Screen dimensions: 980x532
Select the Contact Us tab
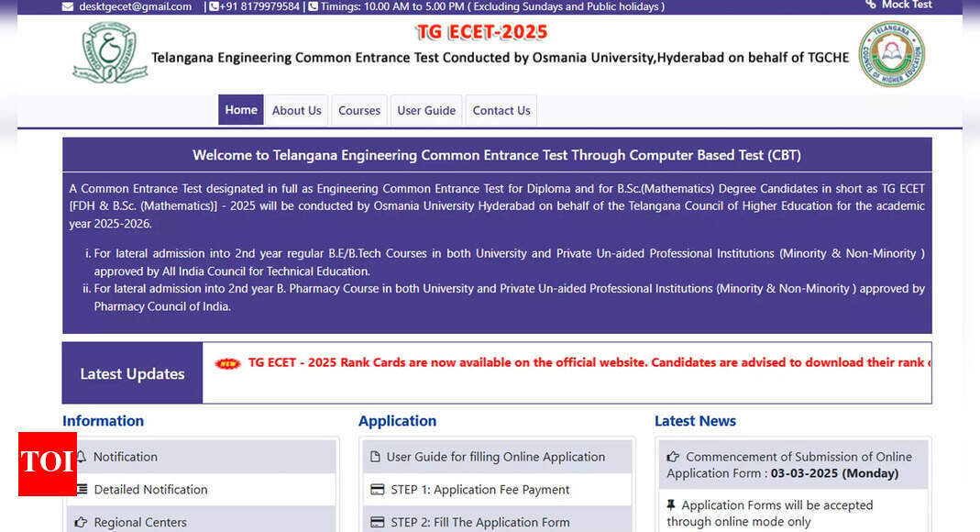(501, 111)
